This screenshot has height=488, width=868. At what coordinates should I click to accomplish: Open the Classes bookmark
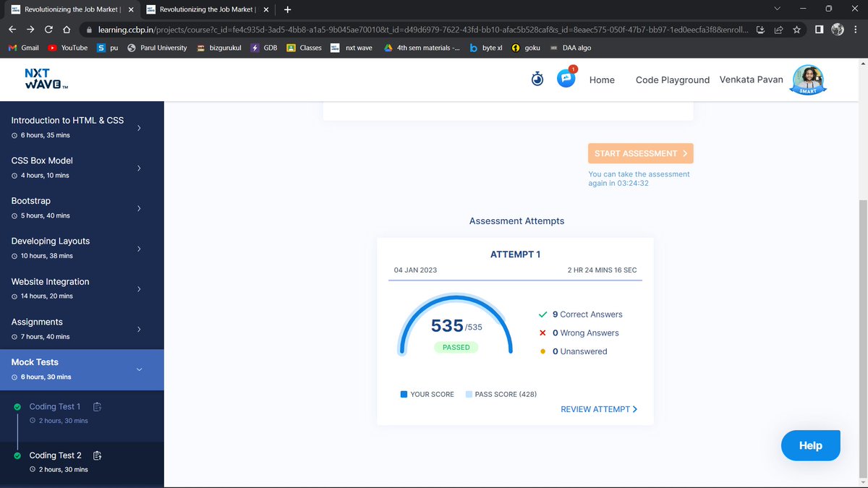pos(304,48)
